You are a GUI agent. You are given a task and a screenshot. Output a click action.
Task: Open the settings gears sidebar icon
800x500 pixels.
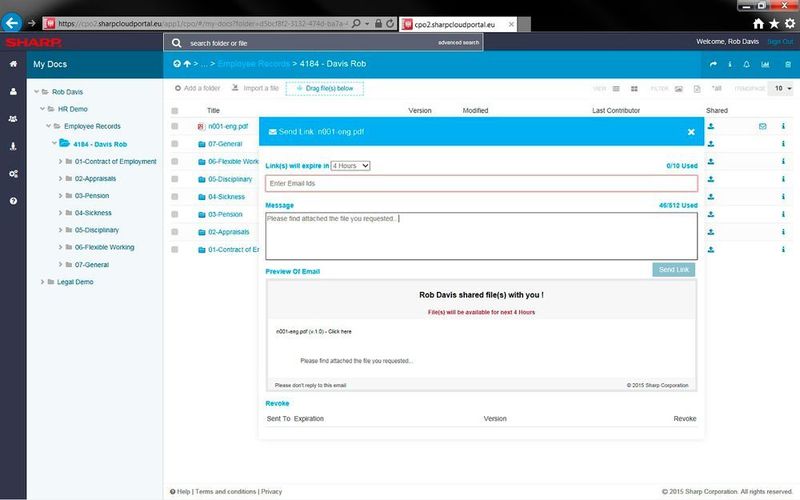click(x=13, y=174)
